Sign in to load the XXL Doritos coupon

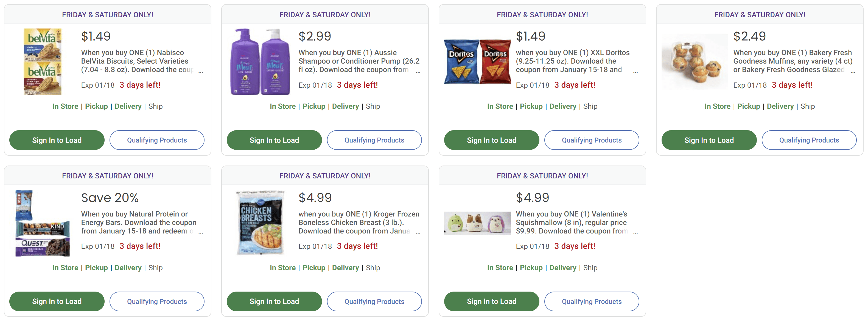(x=491, y=140)
